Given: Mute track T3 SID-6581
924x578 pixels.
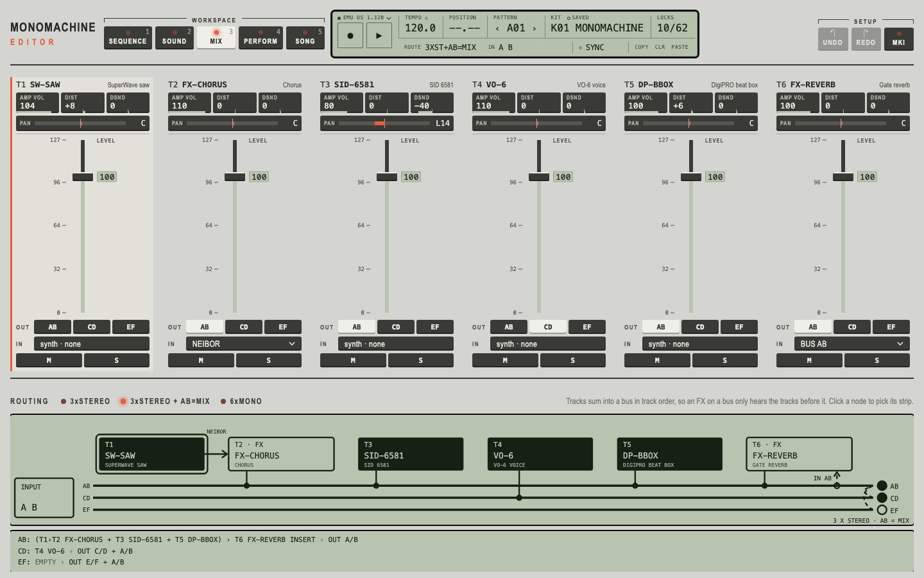Looking at the screenshot, I should 353,360.
